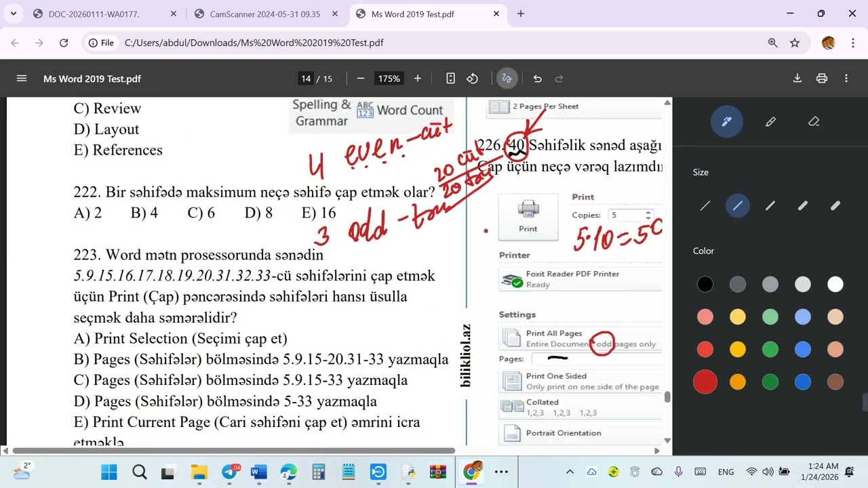Choose the middle pen size

[x=770, y=205]
